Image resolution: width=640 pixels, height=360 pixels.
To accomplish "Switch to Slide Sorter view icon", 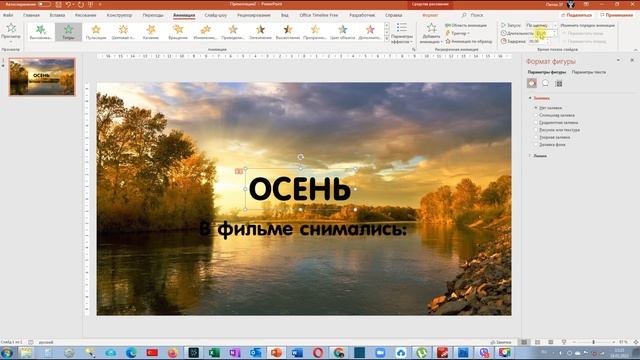I will [538, 342].
